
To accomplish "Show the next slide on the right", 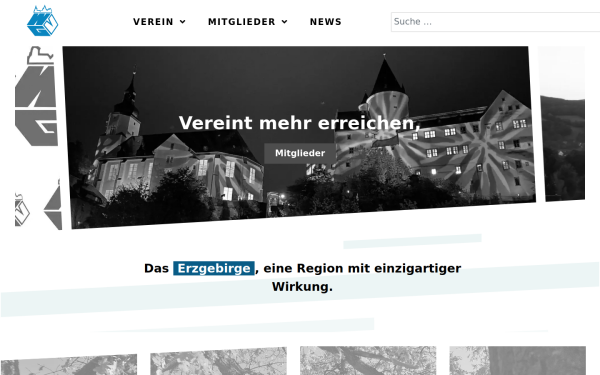I will point(561,123).
